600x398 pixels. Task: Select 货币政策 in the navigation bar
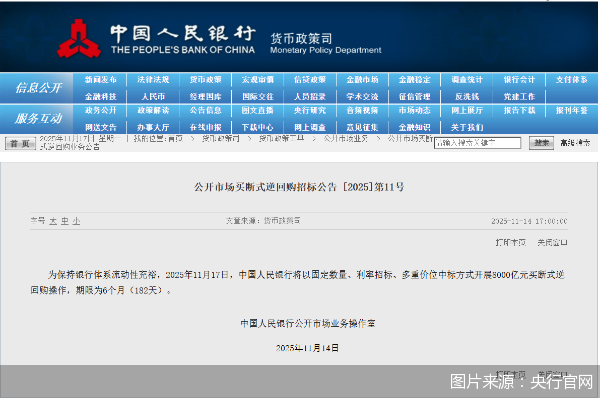[205, 80]
